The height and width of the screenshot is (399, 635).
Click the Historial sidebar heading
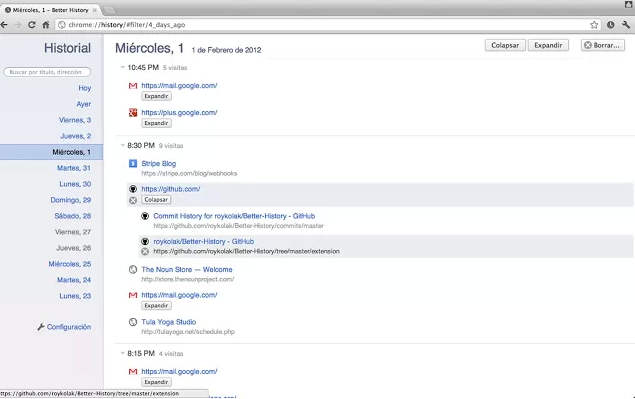67,48
